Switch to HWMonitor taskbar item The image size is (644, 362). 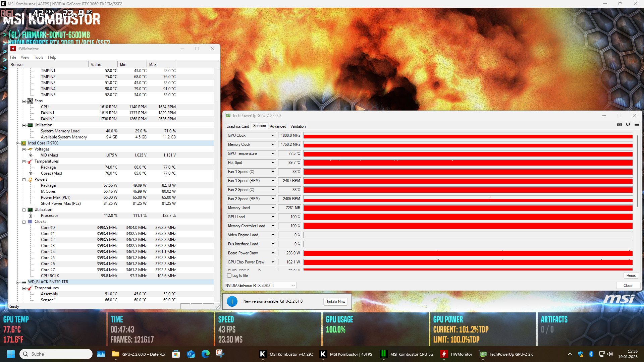[x=457, y=354]
